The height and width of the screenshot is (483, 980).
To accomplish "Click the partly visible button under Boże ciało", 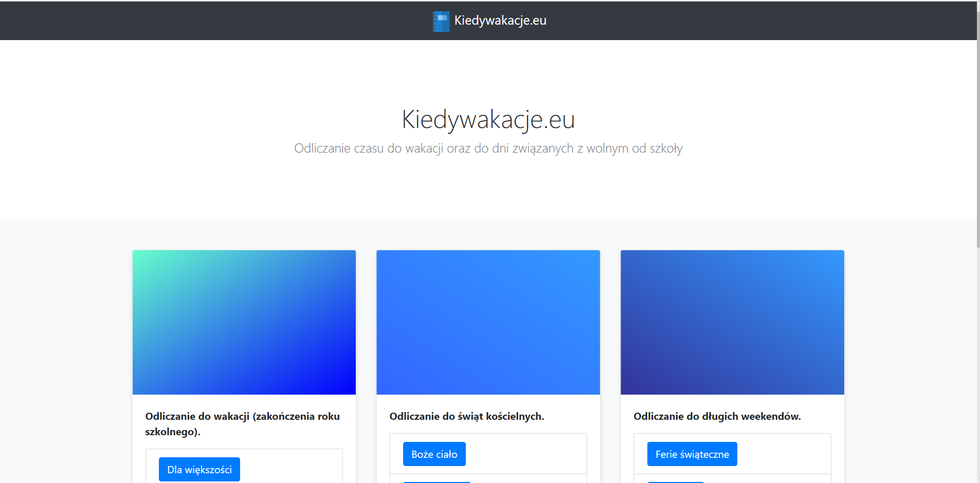I will pos(437,481).
